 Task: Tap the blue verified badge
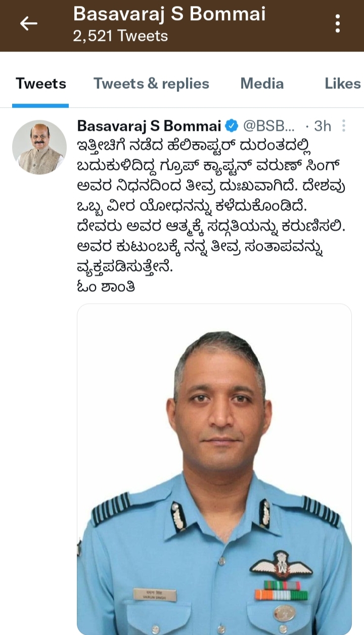[232, 125]
